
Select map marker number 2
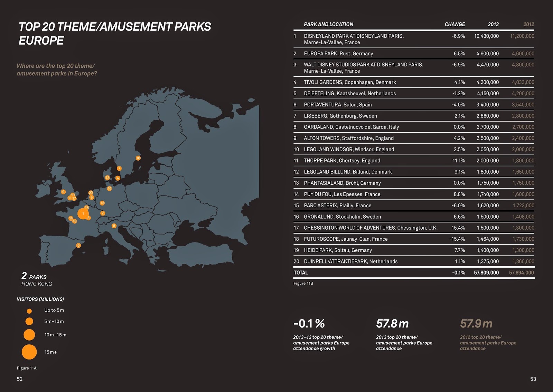[103, 213]
